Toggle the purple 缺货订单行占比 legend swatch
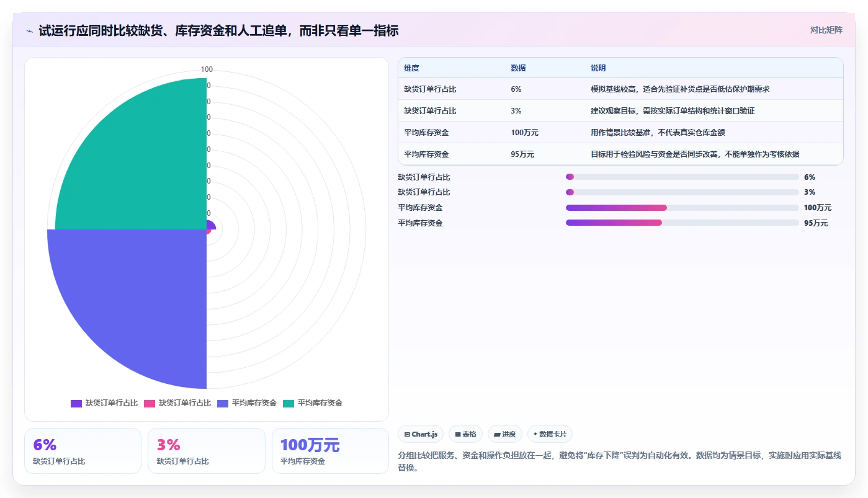The height and width of the screenshot is (498, 868). pos(76,403)
